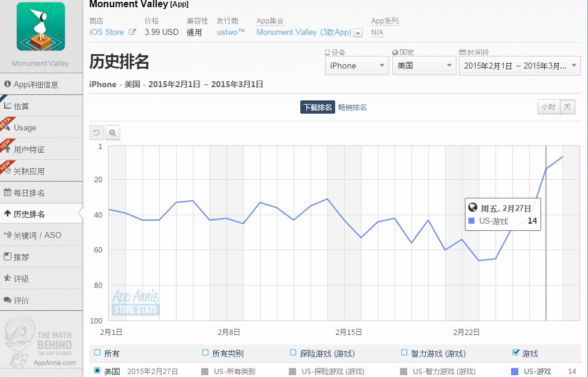Screen dimensions: 588x377
Task: Toggle the 所有类别 checkbox
Action: [x=205, y=352]
